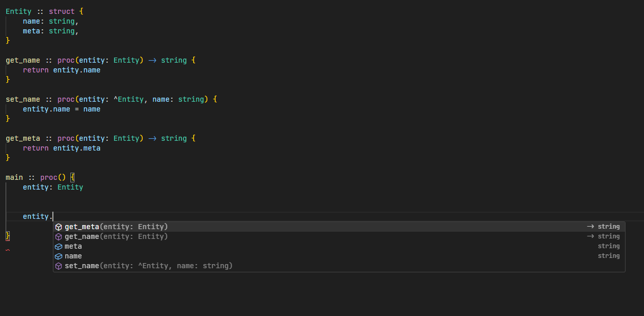Click the string return type of get_name suggestion
This screenshot has width=644, height=316.
[x=609, y=236]
